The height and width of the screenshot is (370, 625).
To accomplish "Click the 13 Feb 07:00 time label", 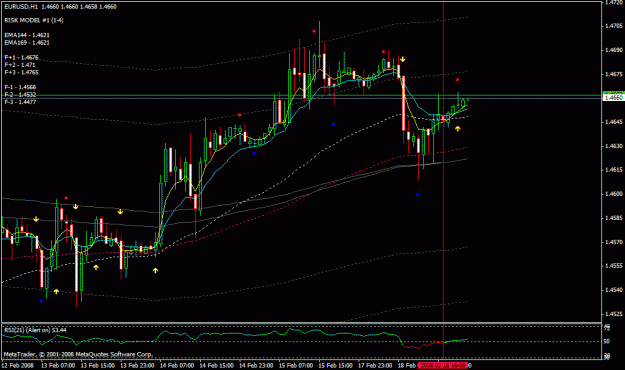I will click(x=58, y=366).
